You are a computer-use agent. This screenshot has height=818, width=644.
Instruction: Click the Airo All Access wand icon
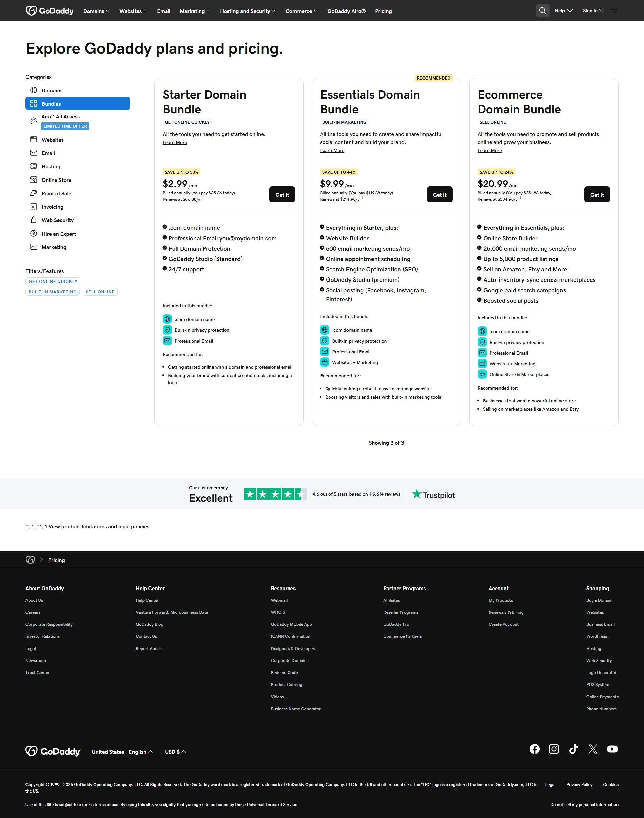tap(34, 121)
